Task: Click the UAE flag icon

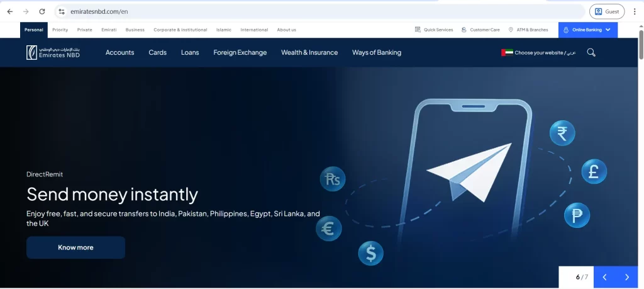Action: click(507, 53)
